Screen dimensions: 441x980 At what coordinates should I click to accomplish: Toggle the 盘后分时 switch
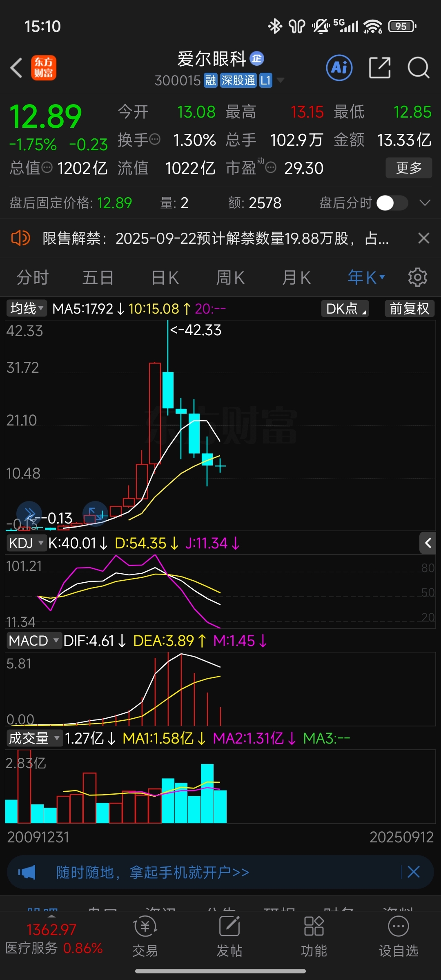(392, 203)
